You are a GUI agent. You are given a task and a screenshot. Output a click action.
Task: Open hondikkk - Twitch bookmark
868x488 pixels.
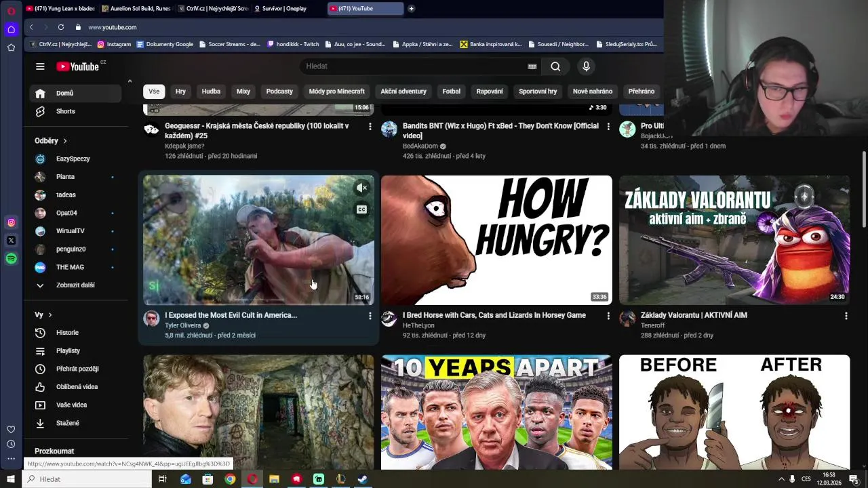293,44
